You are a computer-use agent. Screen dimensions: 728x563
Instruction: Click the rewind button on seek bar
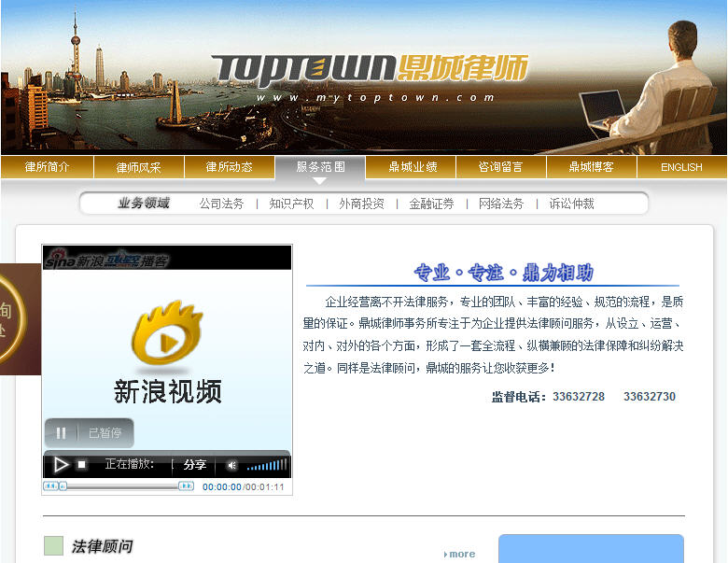50,486
